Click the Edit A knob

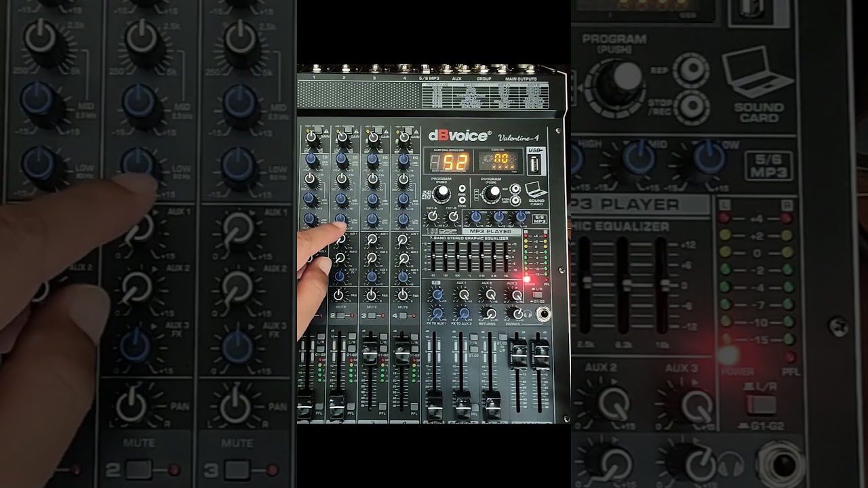[433, 216]
